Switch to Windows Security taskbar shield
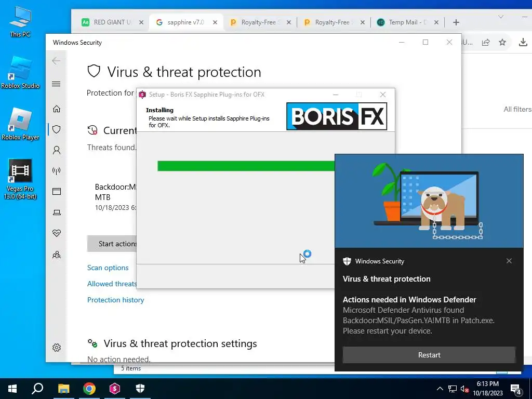 (x=140, y=389)
